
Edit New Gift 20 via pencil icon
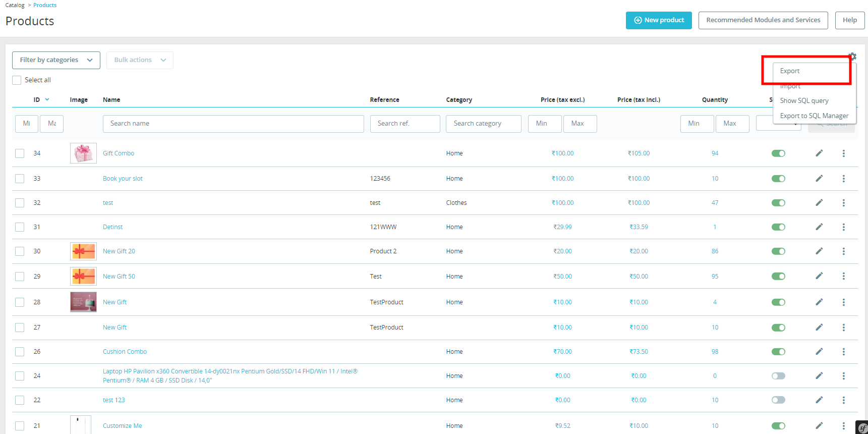pyautogui.click(x=819, y=251)
